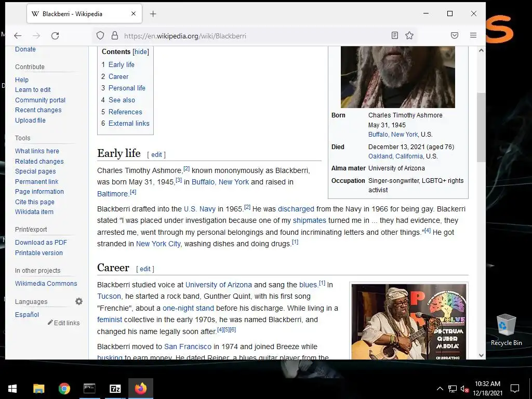The width and height of the screenshot is (532, 399).
Task: Click the padlock site security icon
Action: 115,36
